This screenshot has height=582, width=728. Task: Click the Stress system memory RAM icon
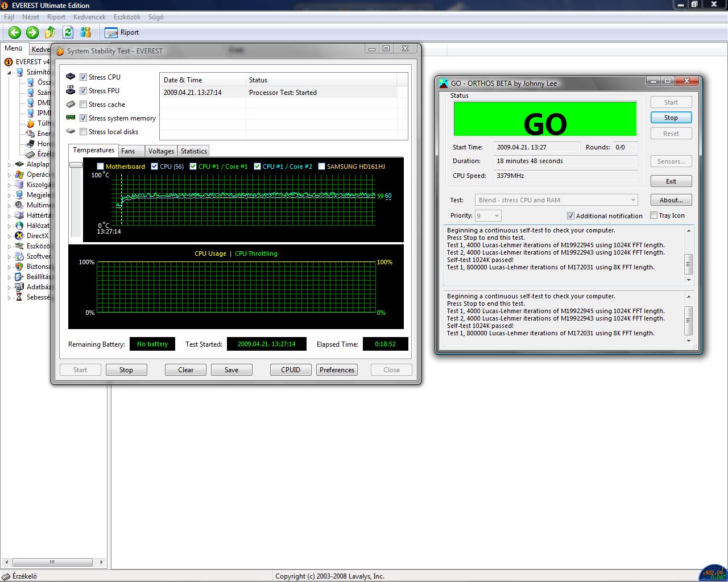71,118
